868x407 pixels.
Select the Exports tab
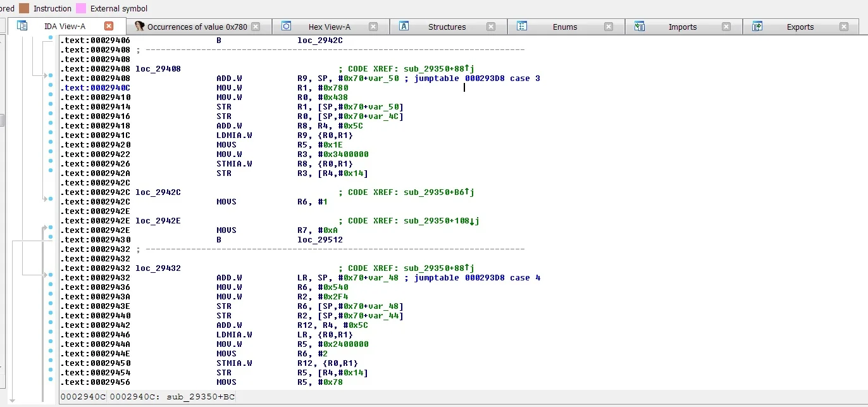800,27
